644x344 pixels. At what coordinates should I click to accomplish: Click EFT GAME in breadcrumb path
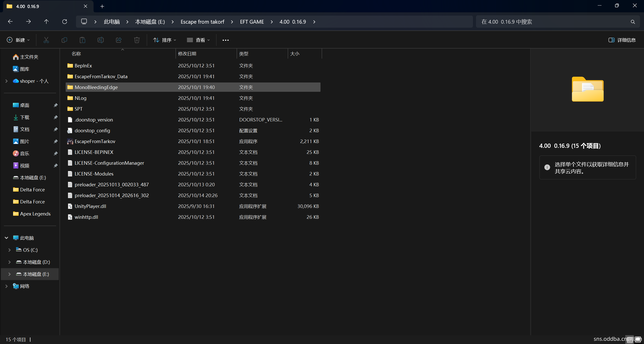(x=252, y=22)
